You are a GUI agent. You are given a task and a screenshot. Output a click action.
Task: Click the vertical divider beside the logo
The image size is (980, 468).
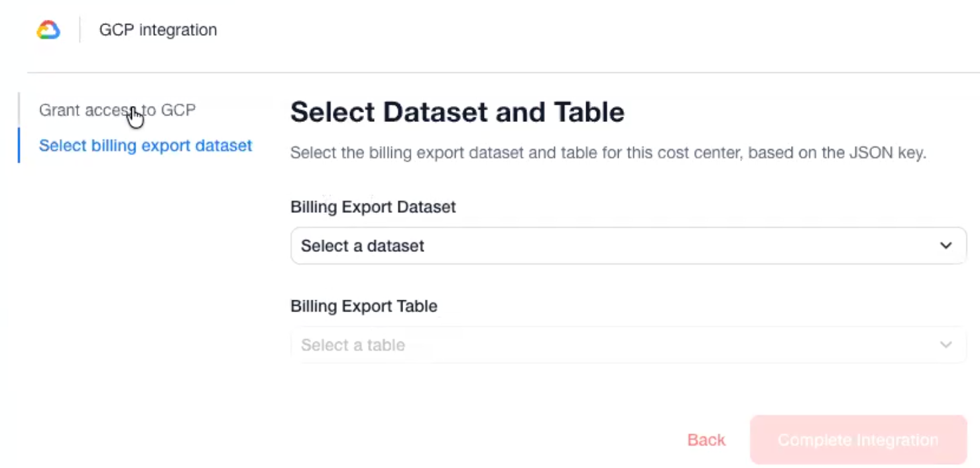point(80,30)
